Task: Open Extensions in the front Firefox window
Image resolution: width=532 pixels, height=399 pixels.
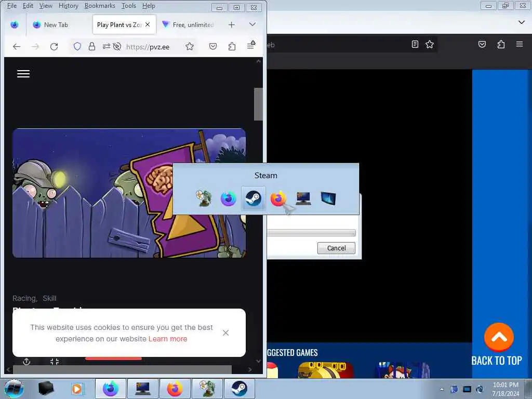Action: coord(232,46)
